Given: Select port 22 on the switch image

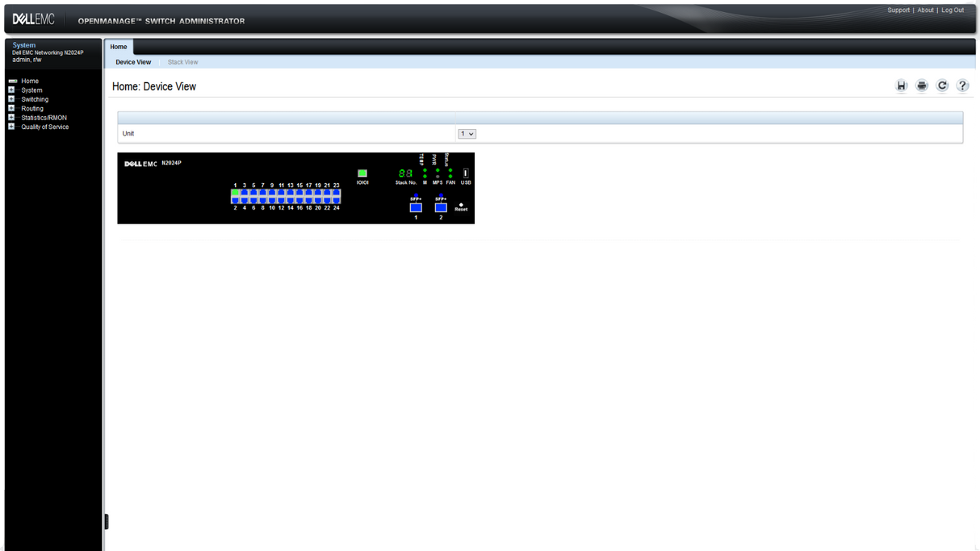Looking at the screenshot, I should coord(327,200).
